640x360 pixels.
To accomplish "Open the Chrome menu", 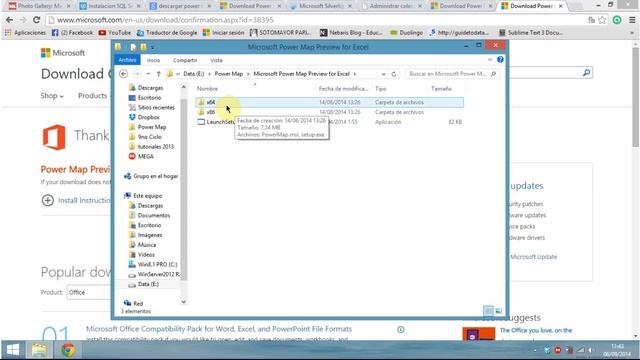I will coord(632,20).
